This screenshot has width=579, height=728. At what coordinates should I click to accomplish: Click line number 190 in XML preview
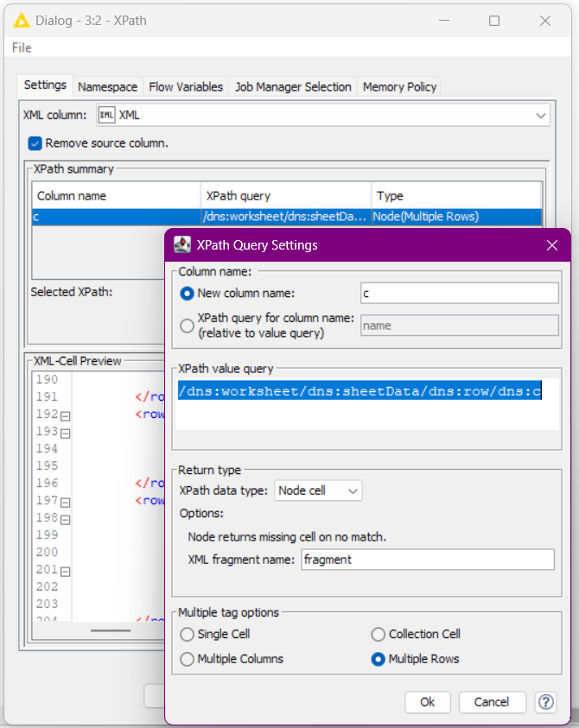click(x=47, y=380)
